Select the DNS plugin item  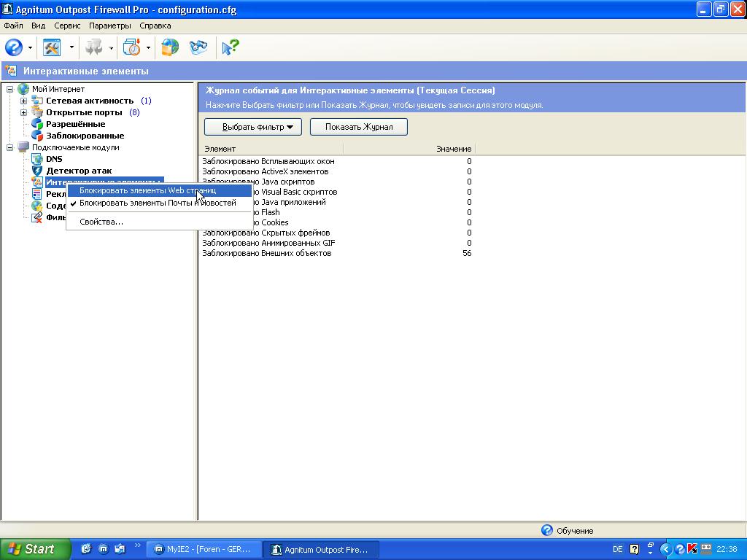pyautogui.click(x=54, y=159)
